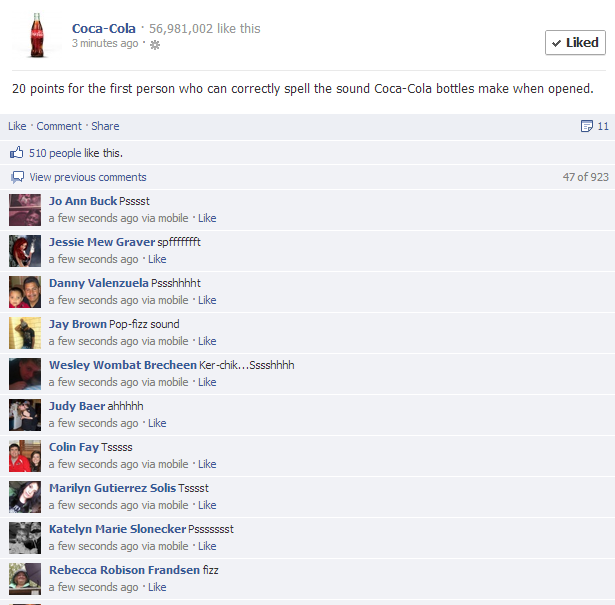Image resolution: width=615 pixels, height=605 pixels.
Task: Click Comment under the post
Action: (59, 126)
